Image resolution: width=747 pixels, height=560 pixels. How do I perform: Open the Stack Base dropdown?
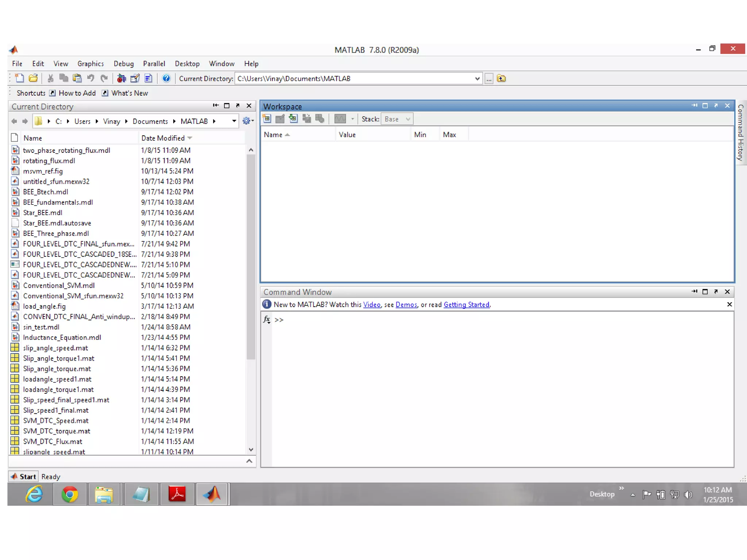(397, 119)
